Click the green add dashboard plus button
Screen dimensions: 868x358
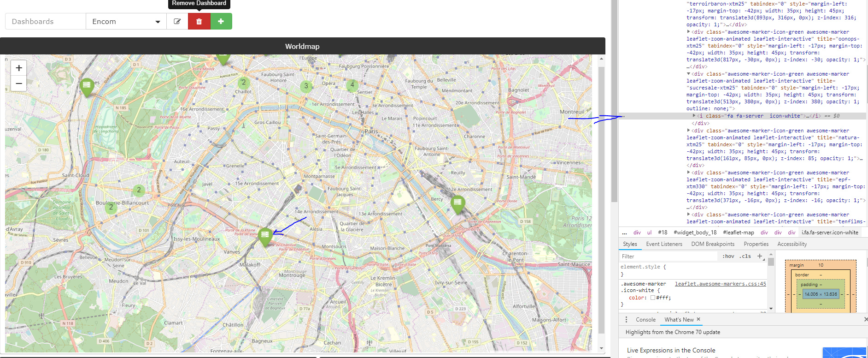pos(221,21)
